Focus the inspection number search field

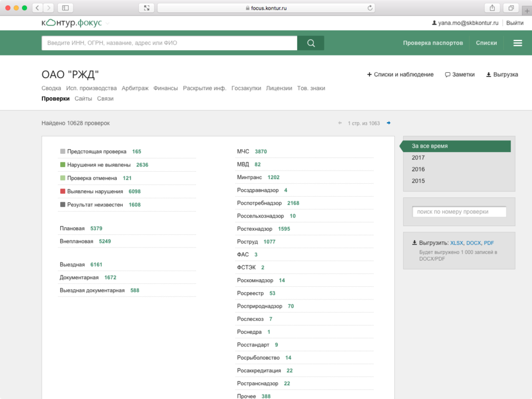[459, 212]
